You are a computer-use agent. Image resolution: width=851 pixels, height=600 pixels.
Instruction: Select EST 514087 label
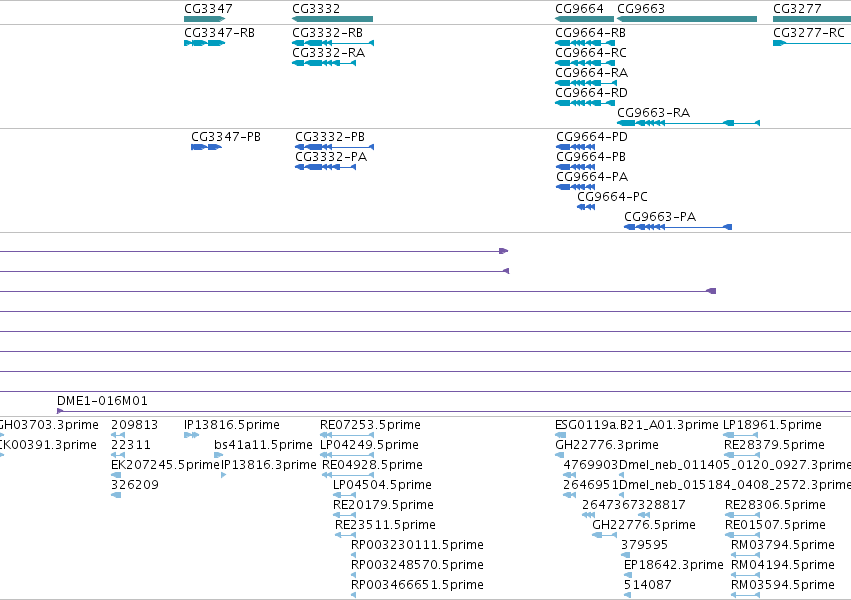(x=647, y=585)
